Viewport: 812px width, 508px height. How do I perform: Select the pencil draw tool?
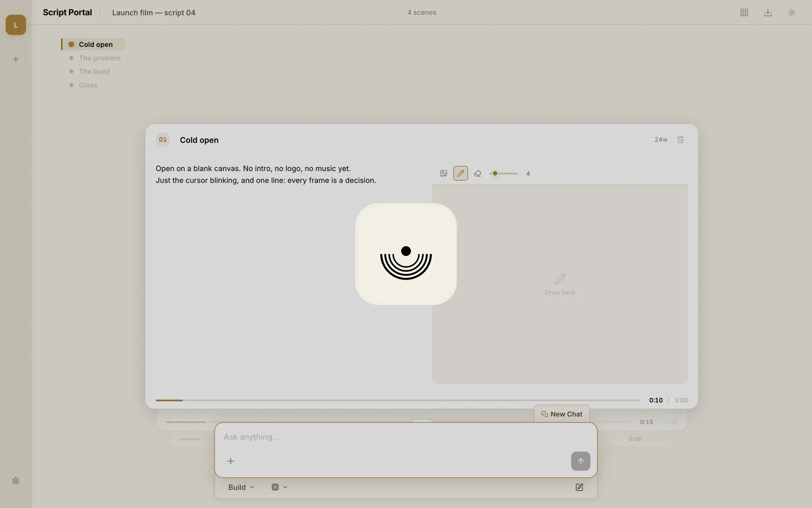pyautogui.click(x=460, y=173)
